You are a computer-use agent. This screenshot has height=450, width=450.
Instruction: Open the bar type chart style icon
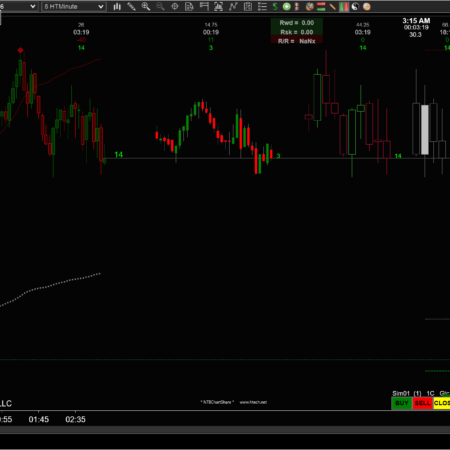(117, 6)
